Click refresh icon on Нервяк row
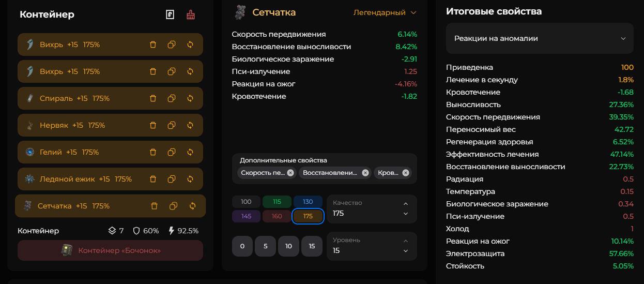This screenshot has width=644, height=284. pos(190,125)
